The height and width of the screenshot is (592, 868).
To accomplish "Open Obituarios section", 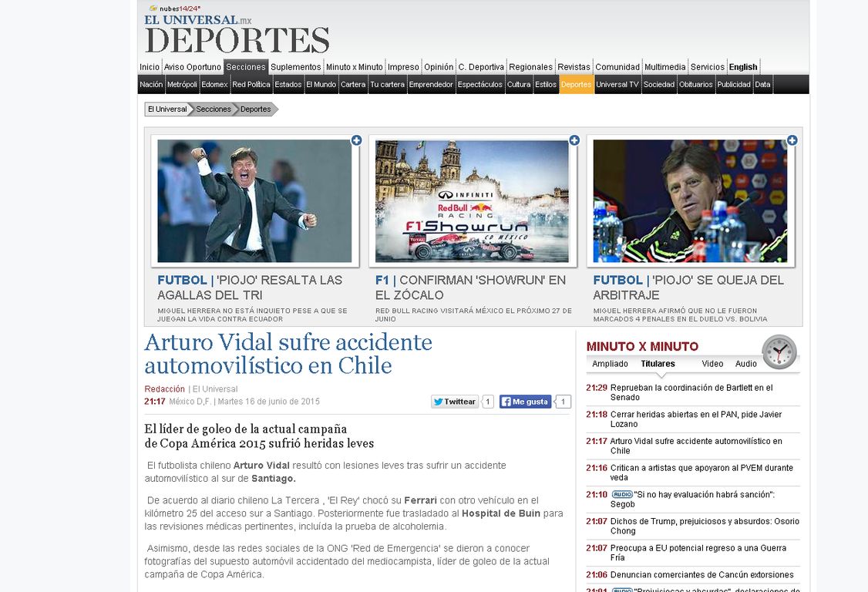I will pos(696,84).
